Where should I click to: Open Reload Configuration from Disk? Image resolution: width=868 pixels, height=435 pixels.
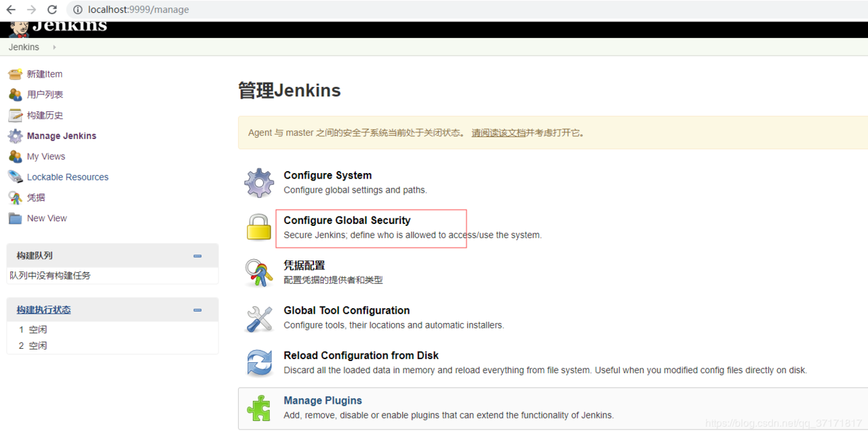click(361, 356)
